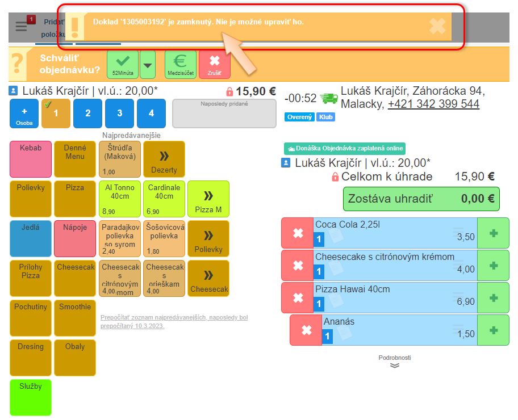Screen dimensions: 518x420
Task: Remove Coca Cola 2,25l from order
Action: point(298,233)
